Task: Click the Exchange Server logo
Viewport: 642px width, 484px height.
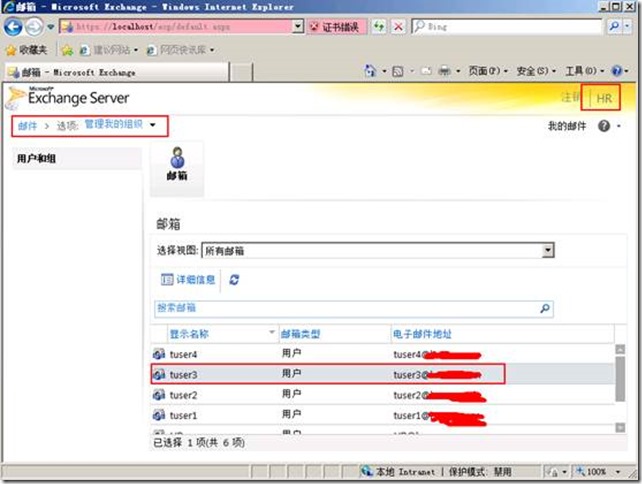Action: [x=68, y=97]
